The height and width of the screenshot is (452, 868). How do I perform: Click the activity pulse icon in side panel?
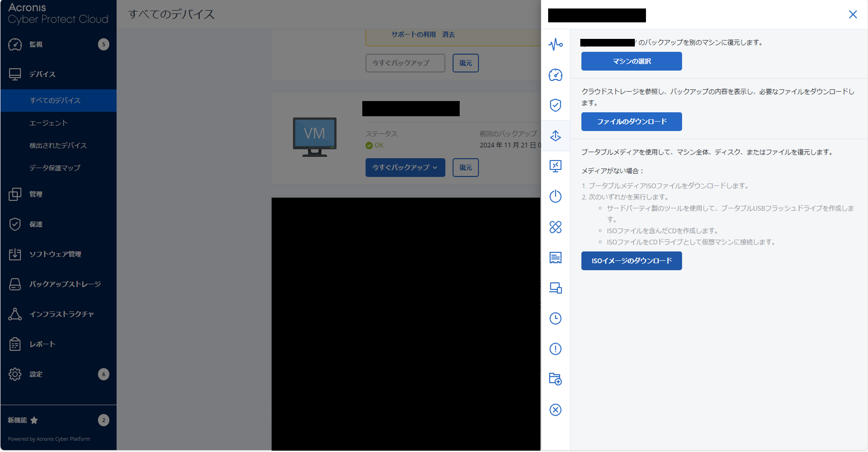click(x=555, y=44)
